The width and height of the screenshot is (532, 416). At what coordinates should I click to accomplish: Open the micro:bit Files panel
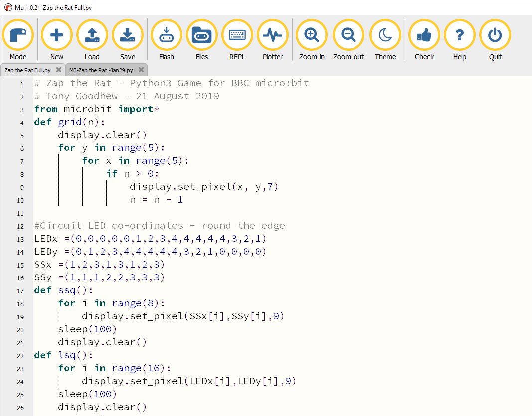point(202,36)
